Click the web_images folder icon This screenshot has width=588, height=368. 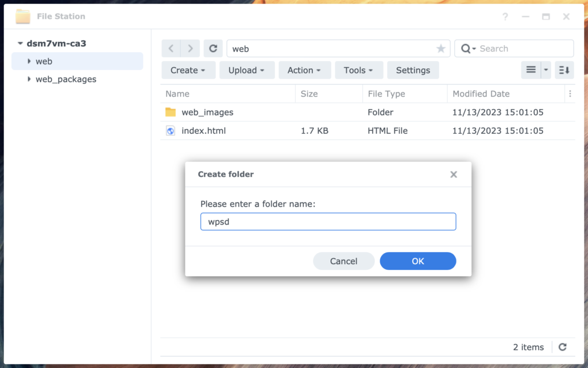click(x=170, y=112)
